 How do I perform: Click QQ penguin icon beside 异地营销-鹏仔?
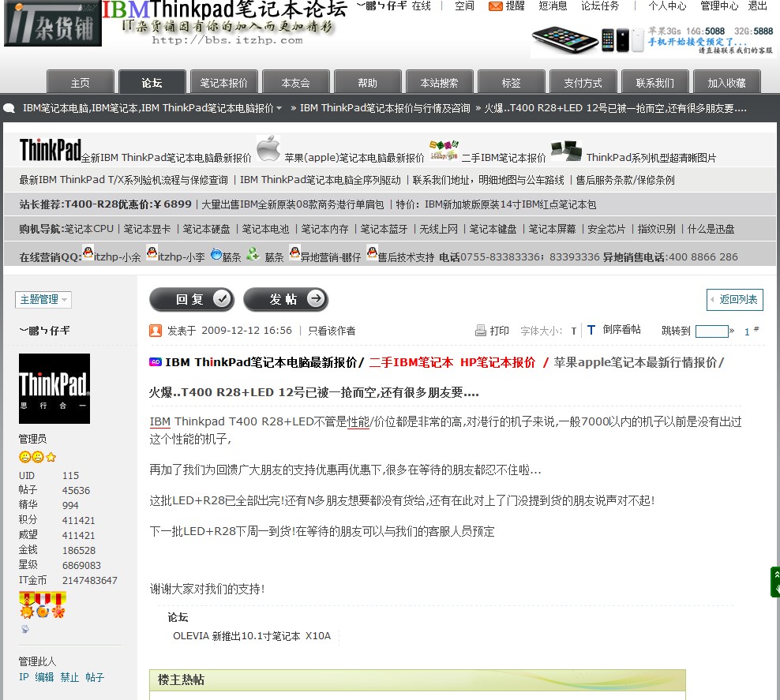click(x=295, y=253)
